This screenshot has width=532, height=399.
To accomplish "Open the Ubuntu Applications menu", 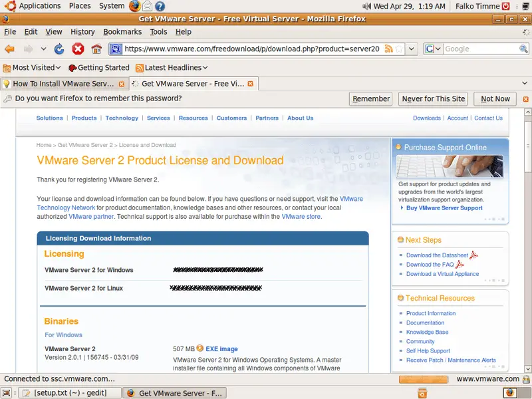I will (x=33, y=6).
